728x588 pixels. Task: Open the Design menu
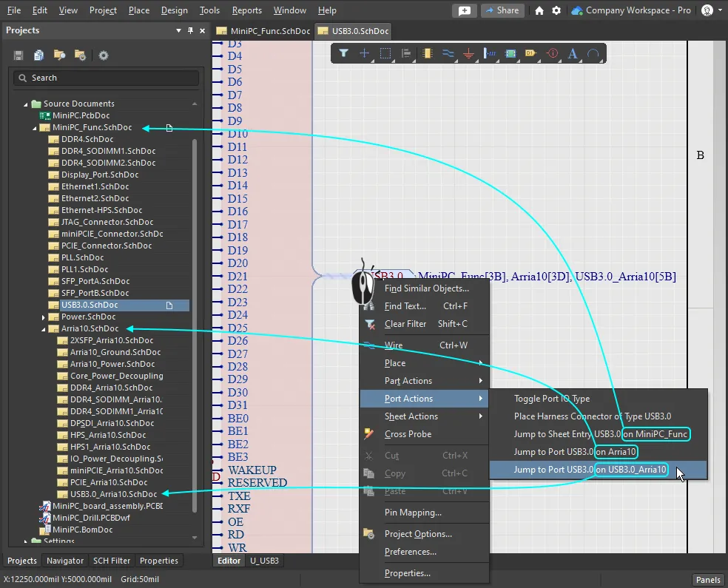pyautogui.click(x=174, y=10)
